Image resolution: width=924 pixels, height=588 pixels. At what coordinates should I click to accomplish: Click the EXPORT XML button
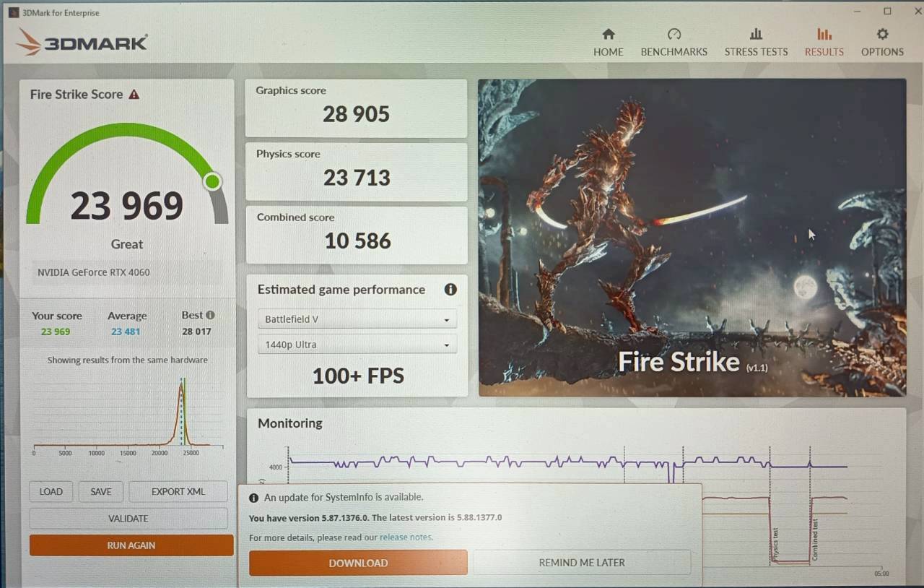pos(178,492)
